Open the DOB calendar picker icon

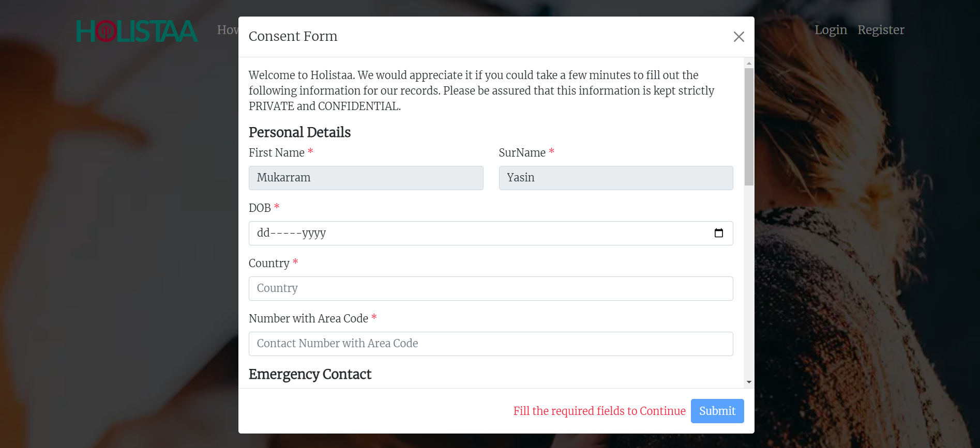point(718,233)
